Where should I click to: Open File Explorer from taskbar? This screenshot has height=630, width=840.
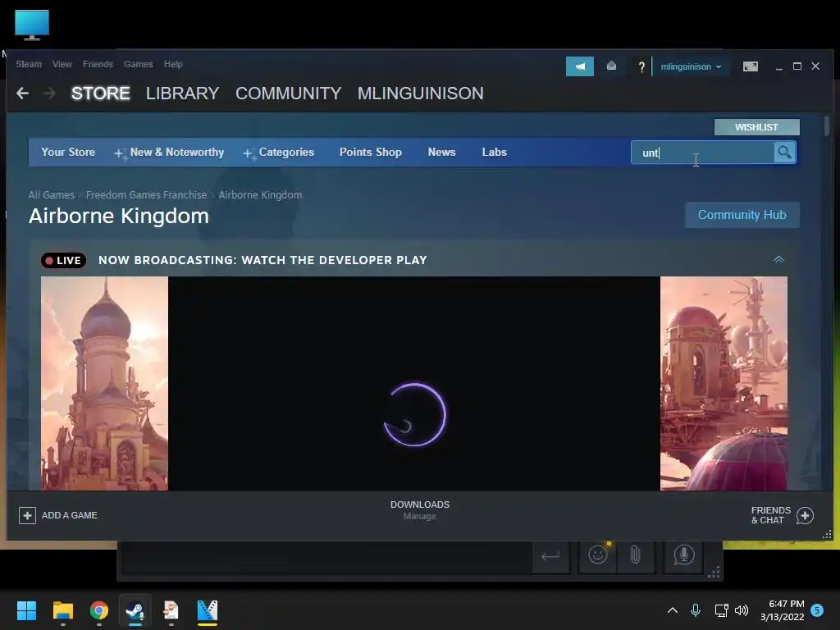point(62,610)
